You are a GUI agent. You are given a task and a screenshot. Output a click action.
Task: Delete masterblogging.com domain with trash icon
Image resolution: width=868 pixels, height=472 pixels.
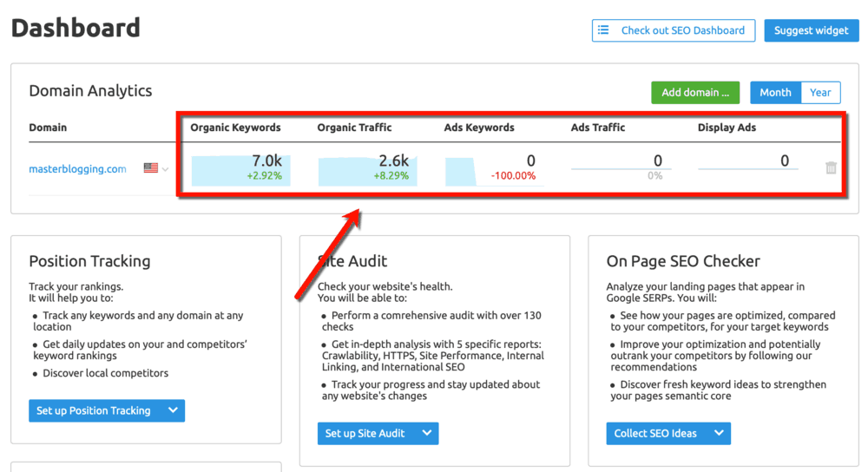[831, 167]
